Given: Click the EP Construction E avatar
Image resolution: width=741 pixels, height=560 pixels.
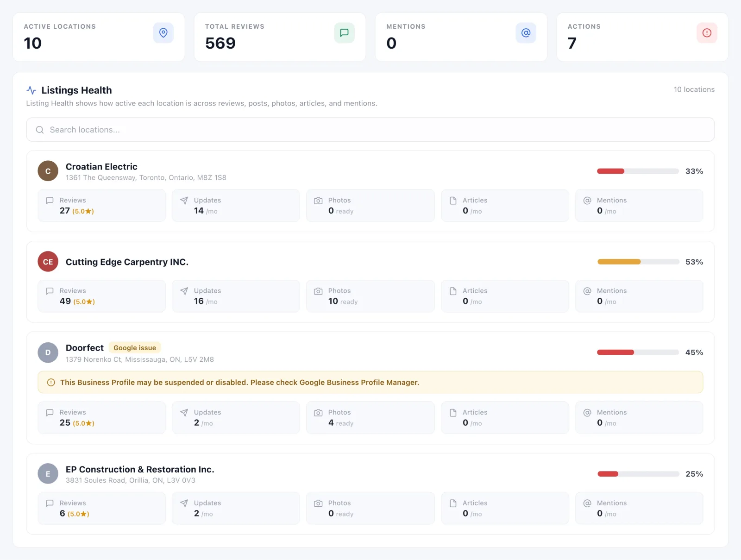Looking at the screenshot, I should (x=48, y=474).
